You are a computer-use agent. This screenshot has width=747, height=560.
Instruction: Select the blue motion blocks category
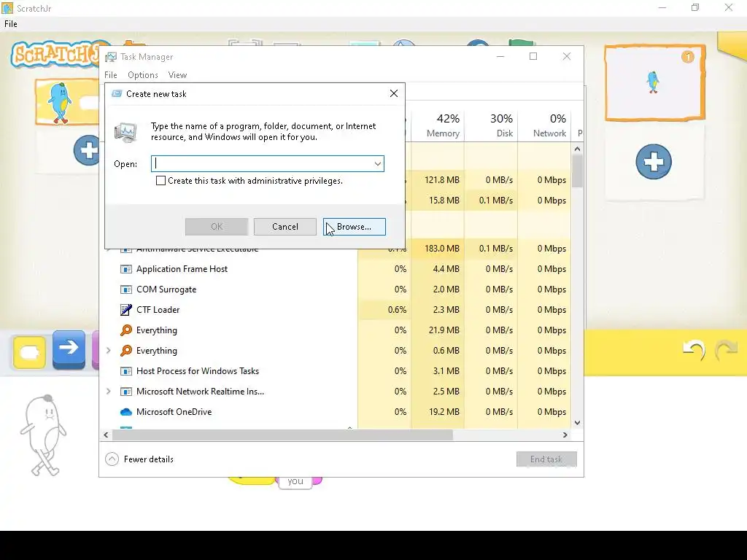click(x=69, y=349)
